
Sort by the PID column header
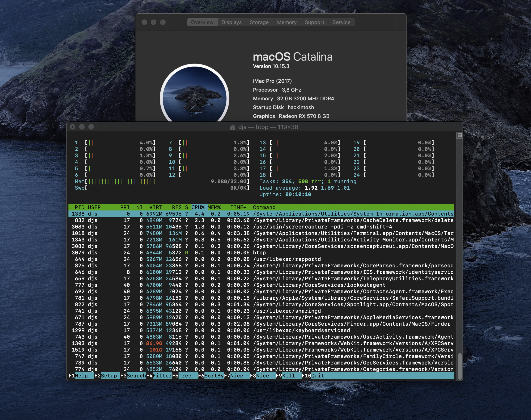click(80, 207)
